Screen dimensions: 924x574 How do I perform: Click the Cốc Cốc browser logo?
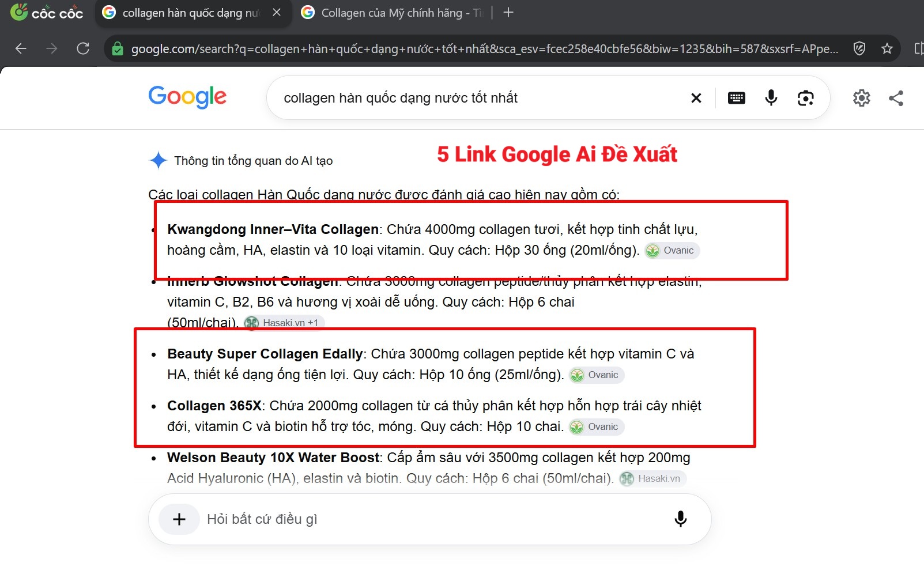point(47,13)
